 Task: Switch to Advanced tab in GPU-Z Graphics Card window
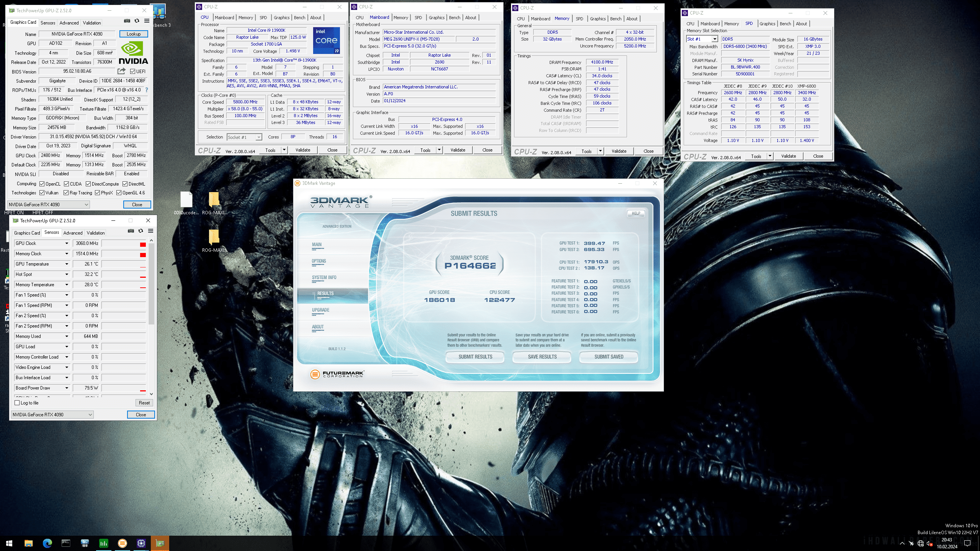coord(69,23)
